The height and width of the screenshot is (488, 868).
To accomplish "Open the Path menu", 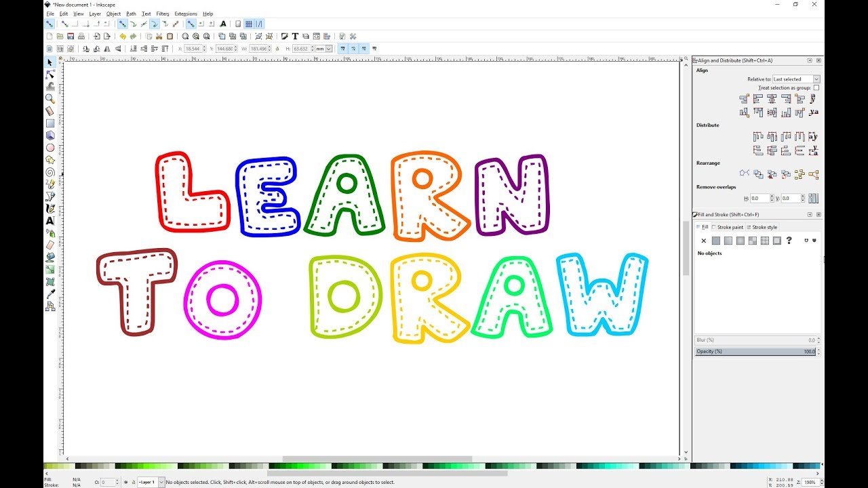I will click(x=131, y=14).
